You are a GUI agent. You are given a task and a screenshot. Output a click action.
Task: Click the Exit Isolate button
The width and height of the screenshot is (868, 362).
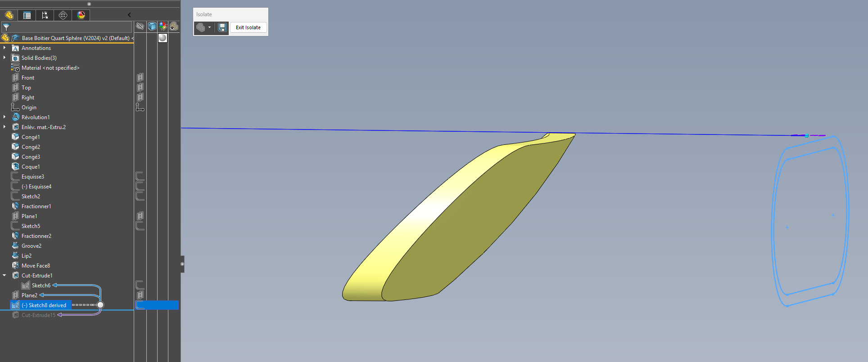(248, 27)
